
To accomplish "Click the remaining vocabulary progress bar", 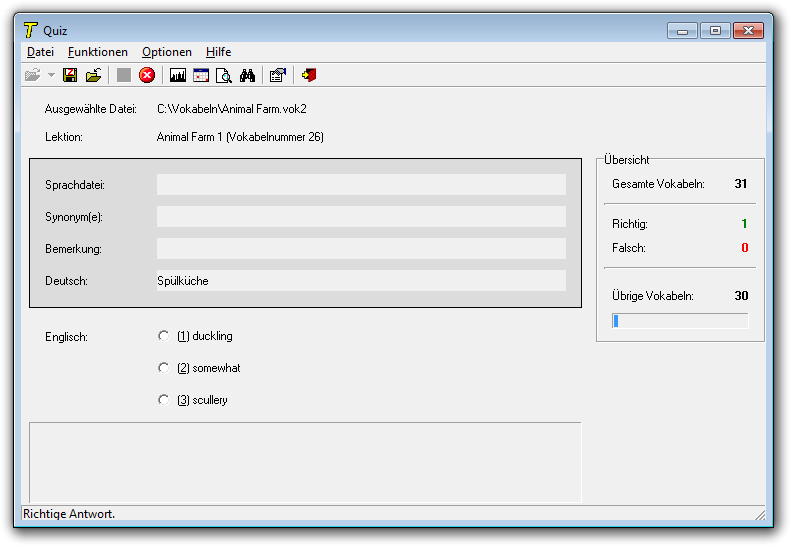I will click(680, 321).
